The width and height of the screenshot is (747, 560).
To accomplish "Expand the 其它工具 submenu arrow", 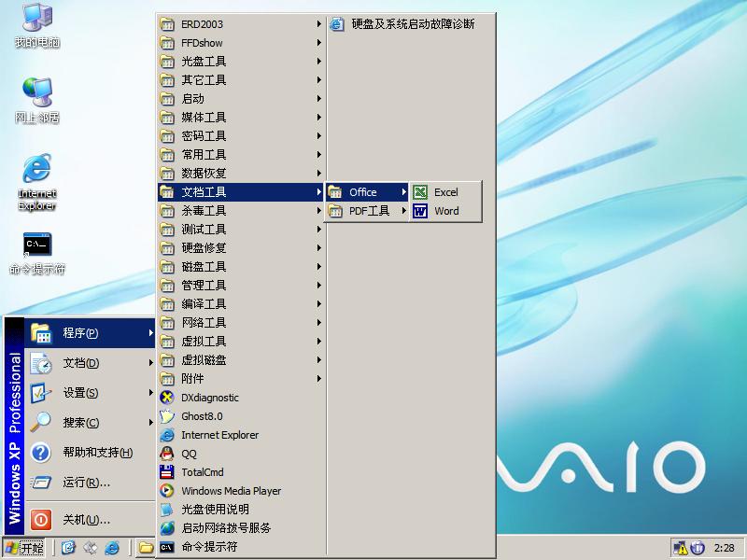I will (318, 79).
